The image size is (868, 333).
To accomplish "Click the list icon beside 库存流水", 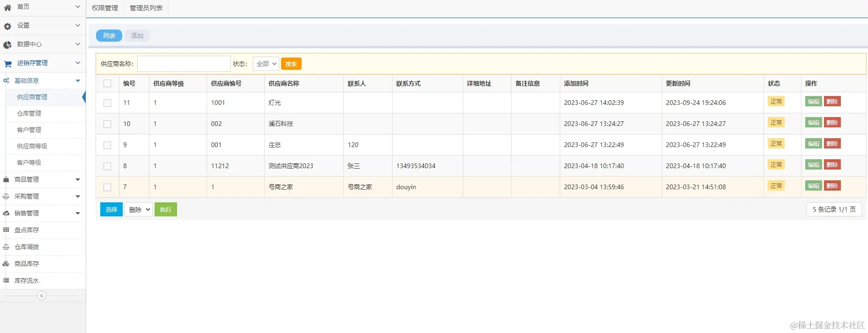I will pos(6,281).
